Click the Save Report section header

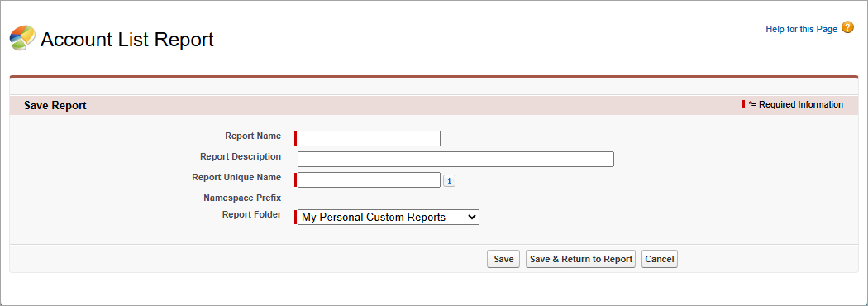[55, 105]
